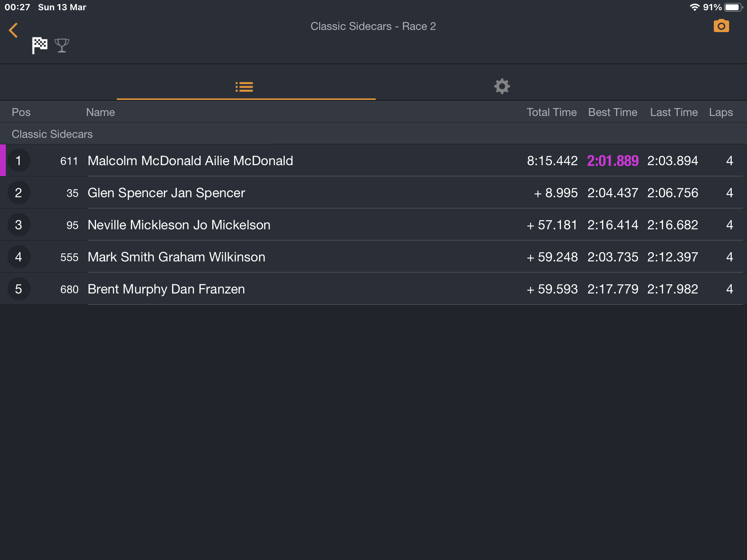The height and width of the screenshot is (560, 747).
Task: Click the gap value + 57.181
Action: point(552,225)
